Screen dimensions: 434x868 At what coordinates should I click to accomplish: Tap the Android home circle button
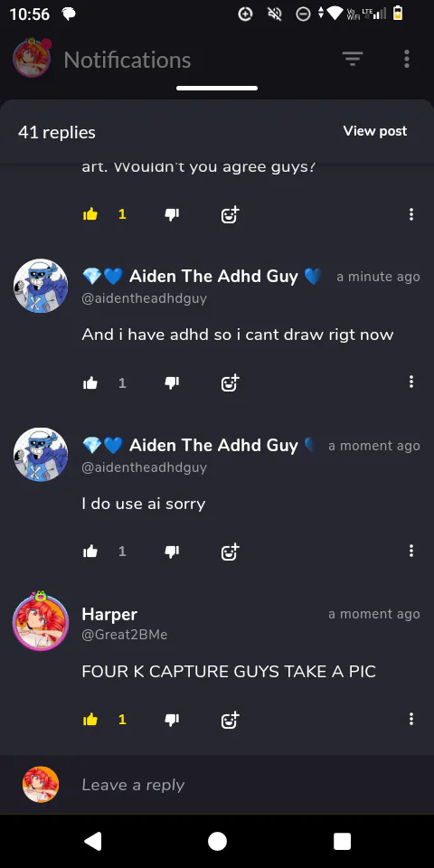coord(217,841)
